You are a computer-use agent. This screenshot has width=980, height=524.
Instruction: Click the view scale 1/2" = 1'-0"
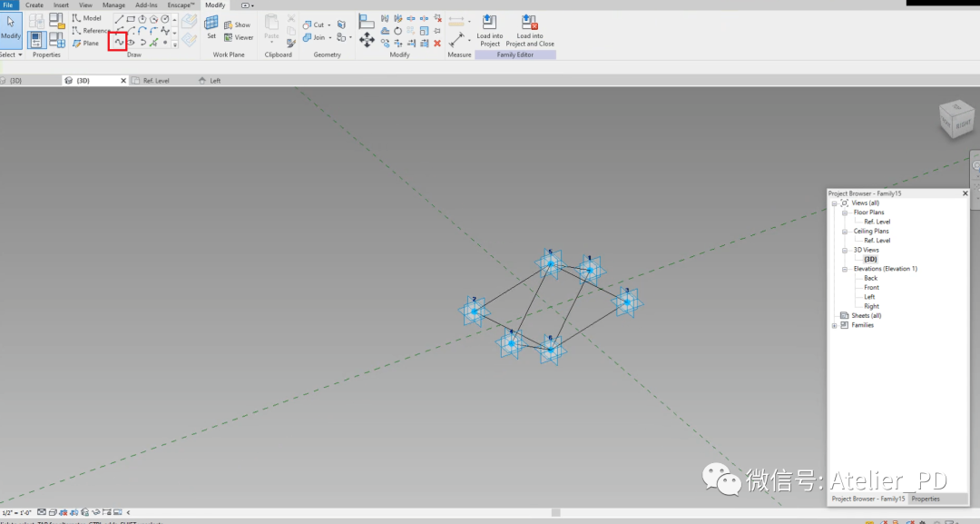coord(17,513)
